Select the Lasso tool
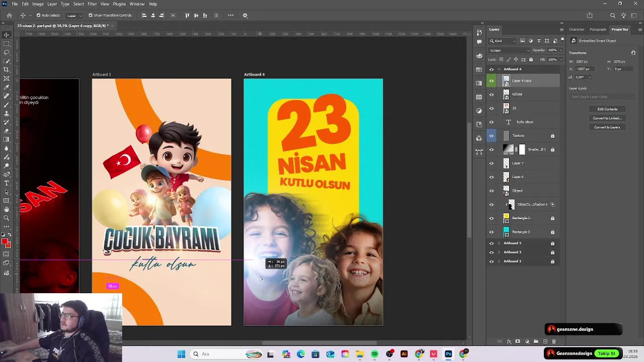 point(7,52)
